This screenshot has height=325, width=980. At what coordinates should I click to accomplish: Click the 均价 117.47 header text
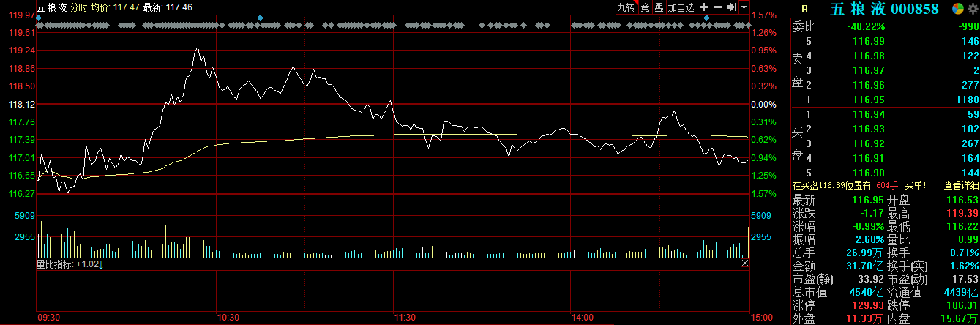(x=115, y=7)
